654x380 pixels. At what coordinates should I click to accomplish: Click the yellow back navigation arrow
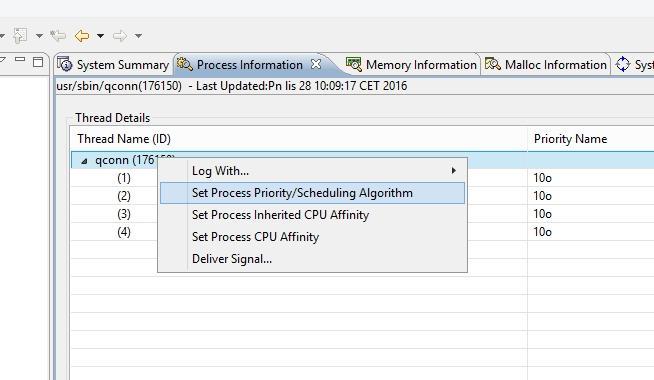coord(82,36)
